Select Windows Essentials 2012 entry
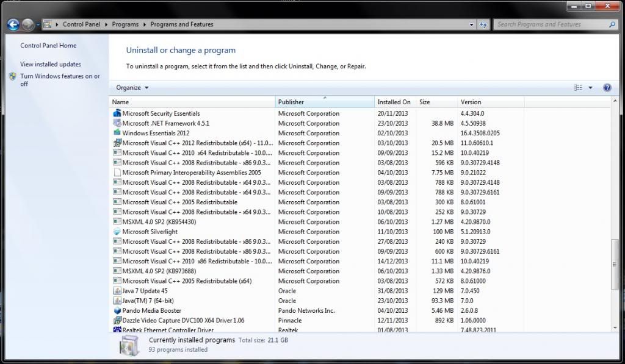Image resolution: width=625 pixels, height=364 pixels. coord(156,133)
